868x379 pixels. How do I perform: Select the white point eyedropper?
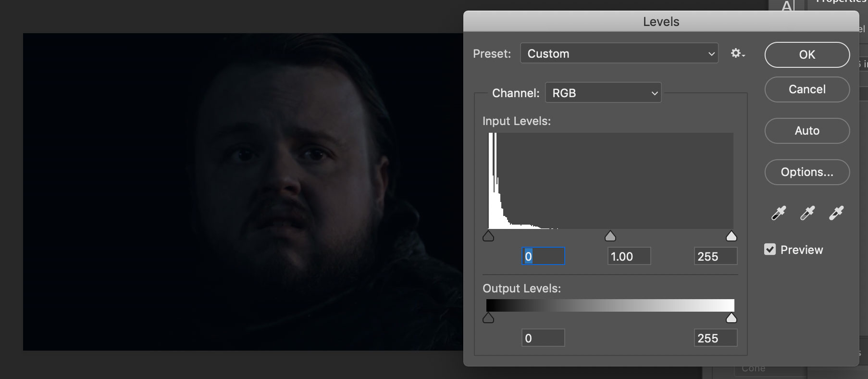tap(836, 213)
